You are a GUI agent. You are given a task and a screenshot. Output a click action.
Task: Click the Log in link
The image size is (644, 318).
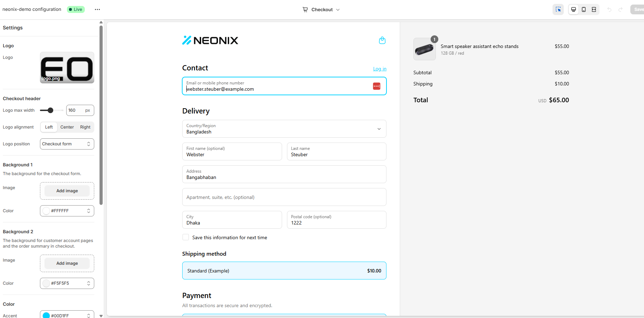tap(380, 69)
